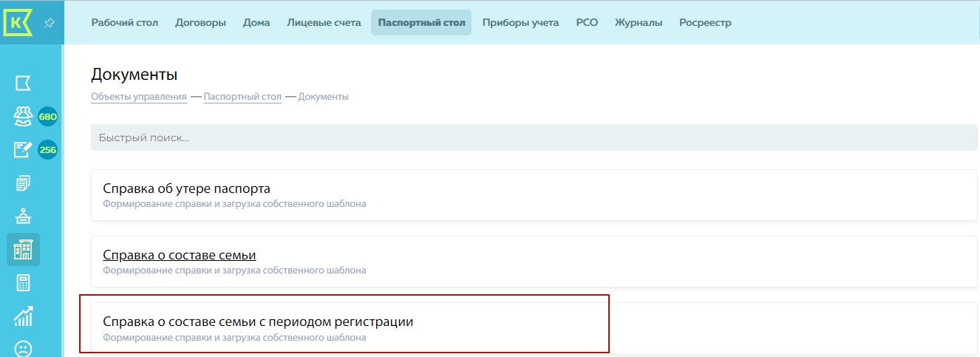This screenshot has width=980, height=357.
Task: Click the Паспортный стол breadcrumb link
Action: [x=242, y=97]
